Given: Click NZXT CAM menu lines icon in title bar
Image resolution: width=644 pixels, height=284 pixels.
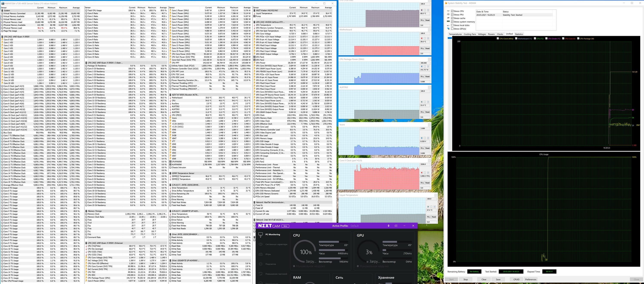Looking at the screenshot, I should (395, 226).
